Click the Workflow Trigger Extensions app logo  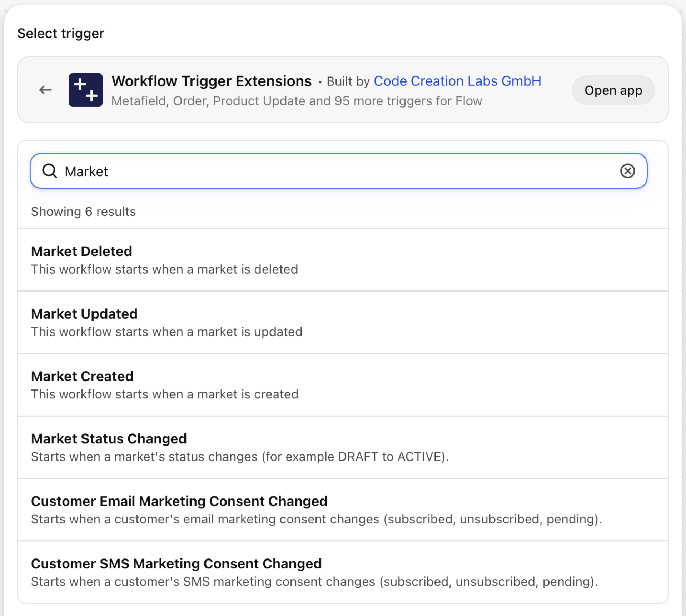86,90
